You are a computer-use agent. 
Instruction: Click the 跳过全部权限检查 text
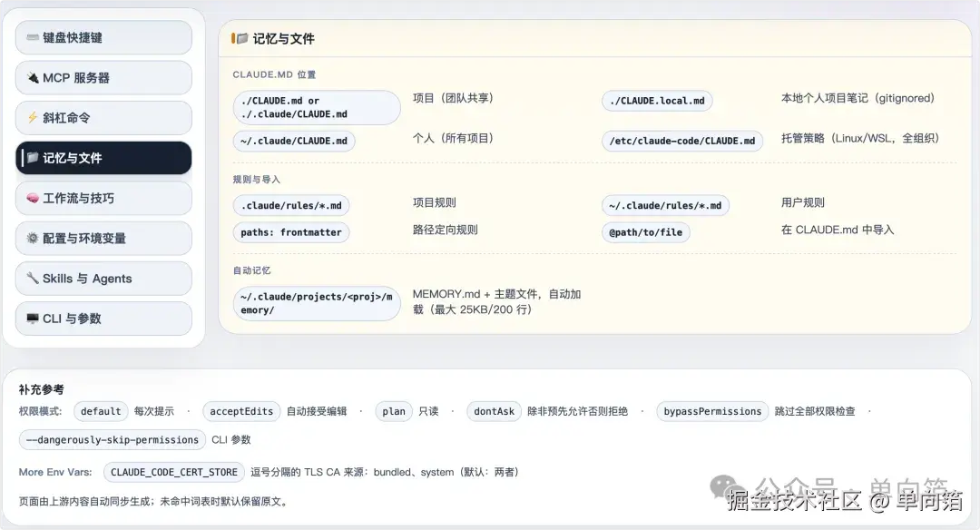click(x=815, y=411)
